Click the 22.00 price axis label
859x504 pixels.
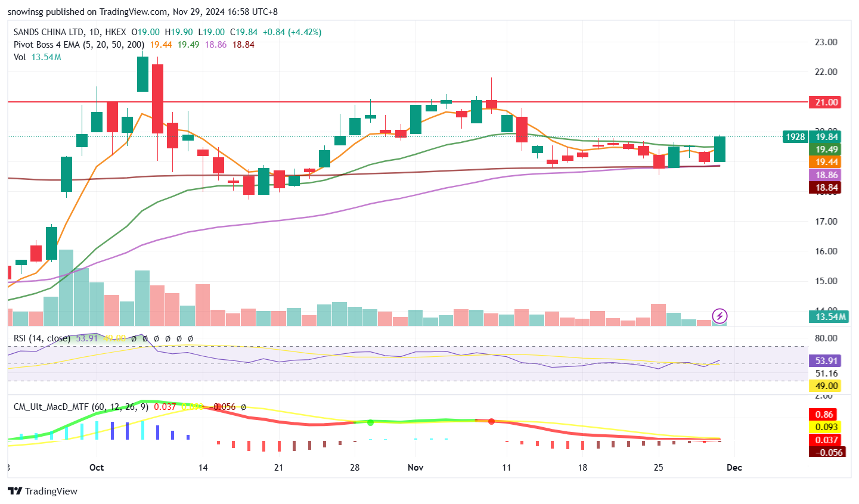click(826, 72)
